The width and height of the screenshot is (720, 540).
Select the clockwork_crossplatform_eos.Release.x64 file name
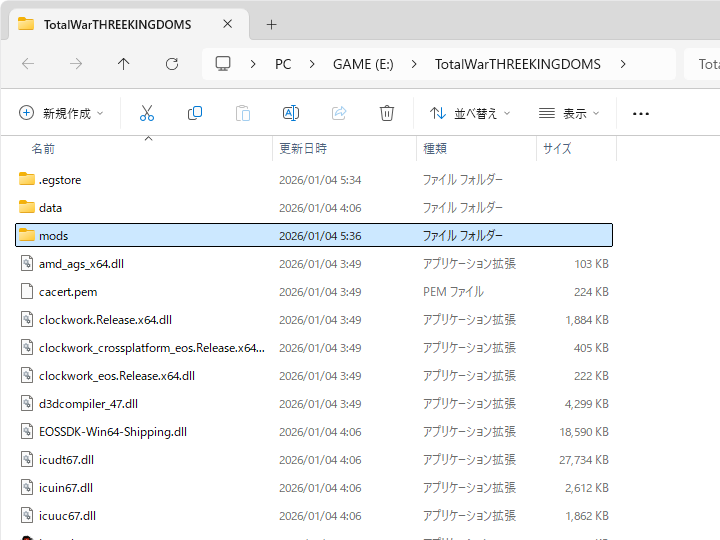tap(152, 348)
